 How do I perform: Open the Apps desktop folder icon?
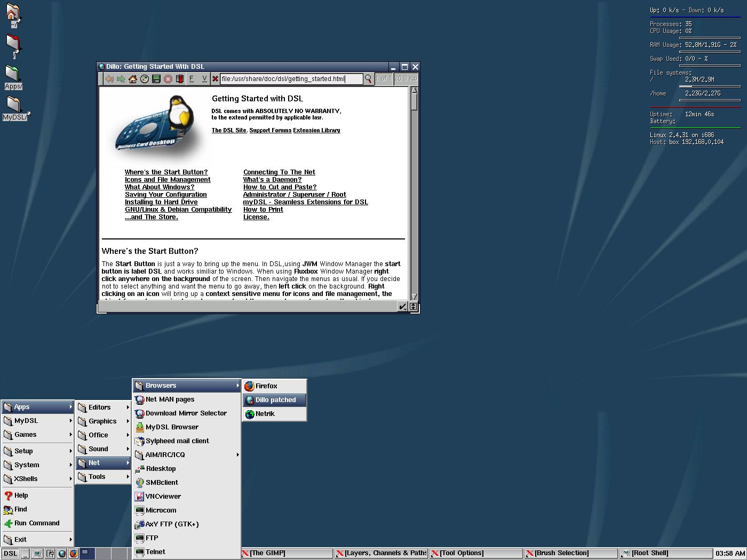[x=13, y=78]
